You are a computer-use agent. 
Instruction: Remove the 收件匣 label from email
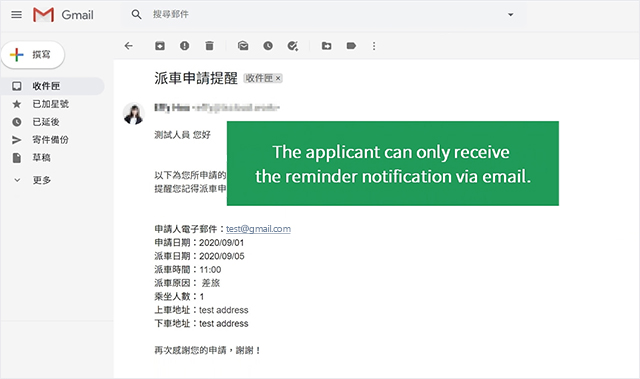pos(278,78)
